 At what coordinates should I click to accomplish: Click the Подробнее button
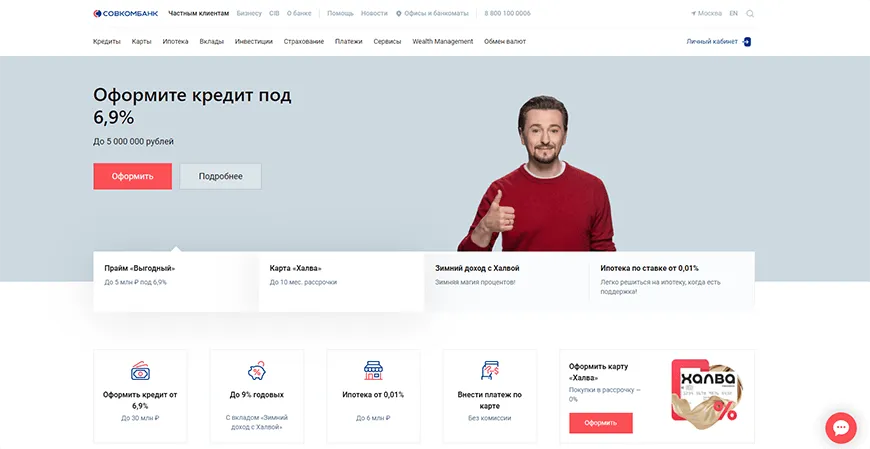[x=220, y=176]
